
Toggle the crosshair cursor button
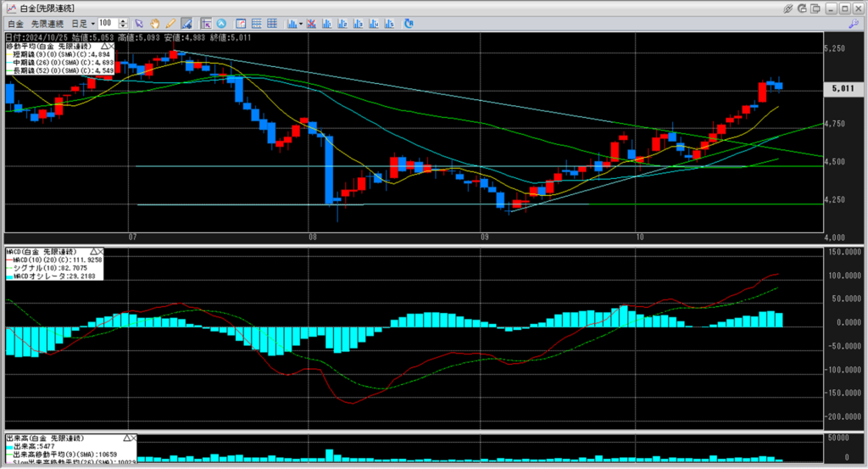206,24
